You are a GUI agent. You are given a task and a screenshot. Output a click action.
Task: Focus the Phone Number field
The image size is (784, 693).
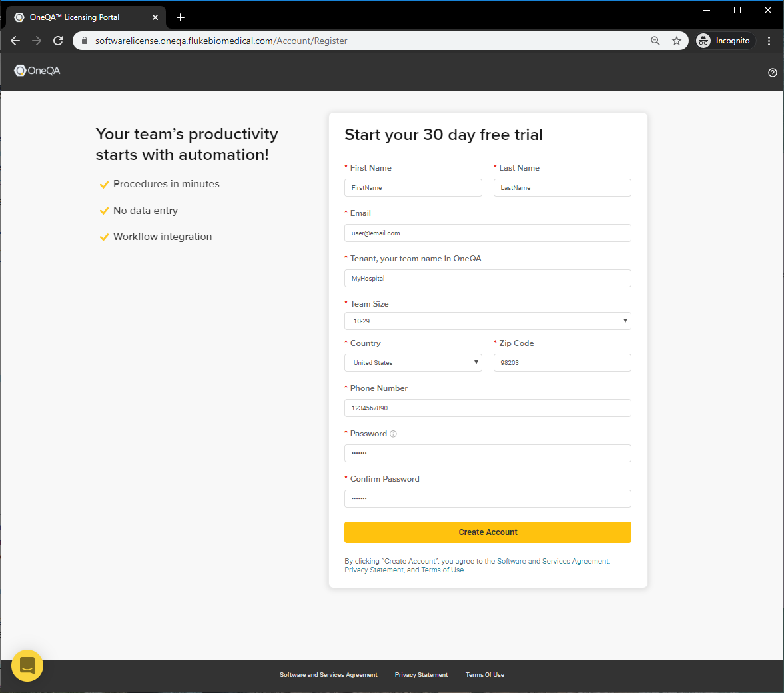click(488, 408)
